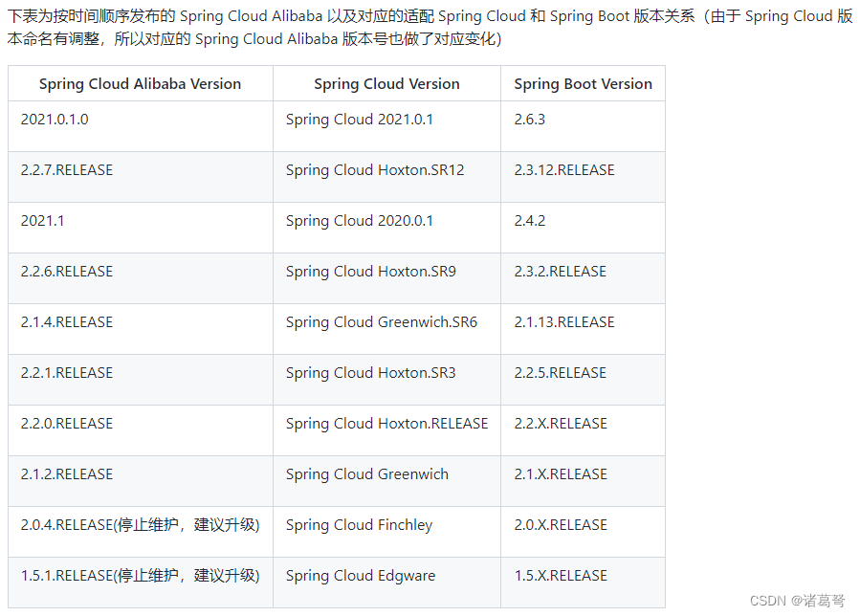
Task: Select the 1.5.X.RELEASE cell
Action: click(583, 583)
